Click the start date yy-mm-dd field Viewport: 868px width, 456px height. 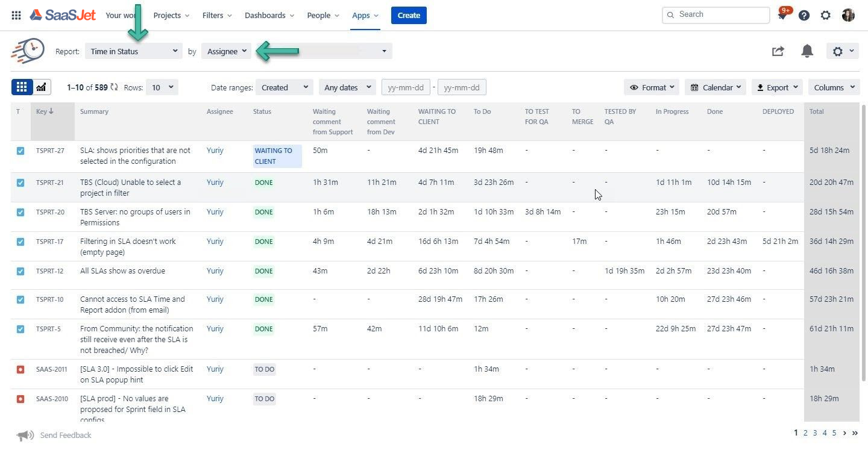tap(406, 87)
